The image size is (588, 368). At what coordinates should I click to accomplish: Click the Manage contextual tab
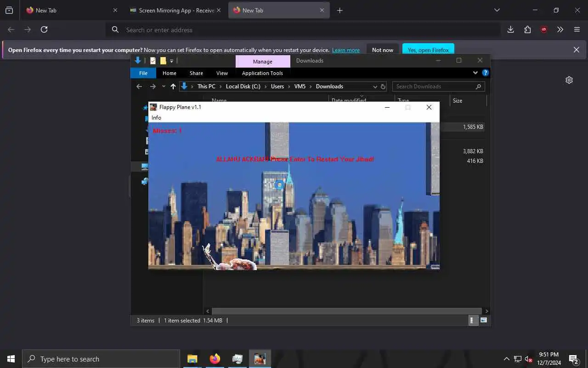263,61
